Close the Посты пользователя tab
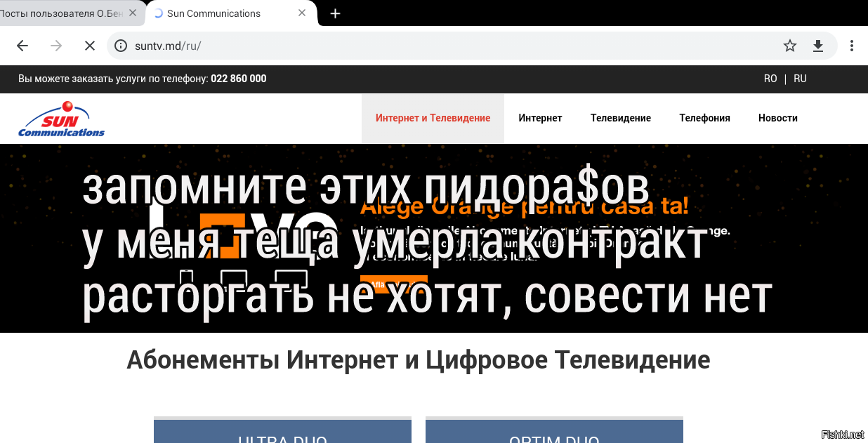The height and width of the screenshot is (443, 868). (133, 13)
